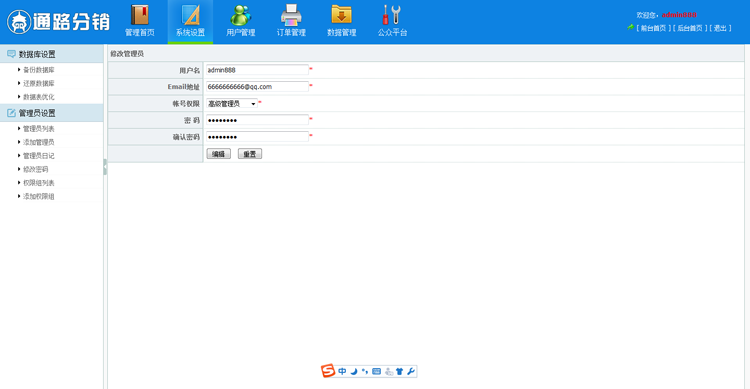Collapse the 管理员设置 sidebar section
This screenshot has width=750, height=389.
click(52, 113)
